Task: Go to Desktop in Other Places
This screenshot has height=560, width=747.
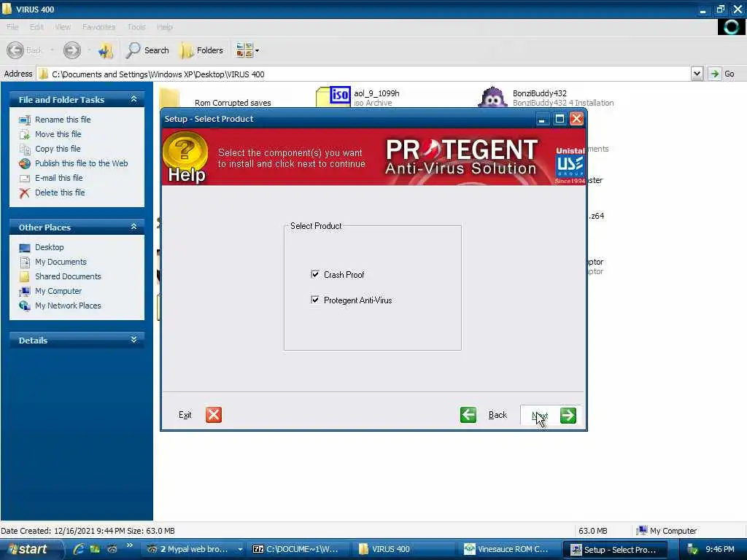Action: 49,247
